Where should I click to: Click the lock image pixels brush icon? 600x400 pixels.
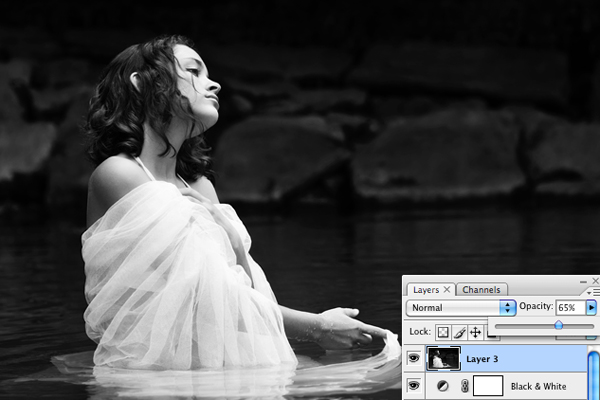[x=459, y=332]
